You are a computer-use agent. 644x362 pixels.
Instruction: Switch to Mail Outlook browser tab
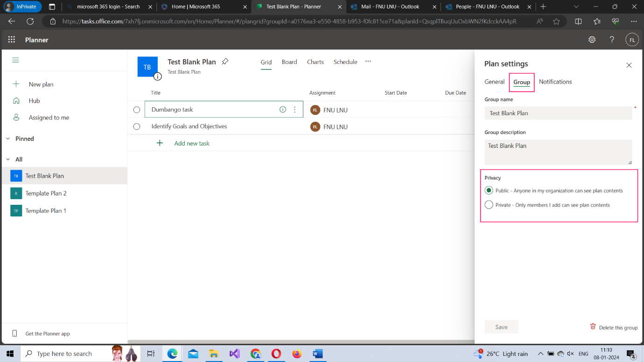(394, 7)
